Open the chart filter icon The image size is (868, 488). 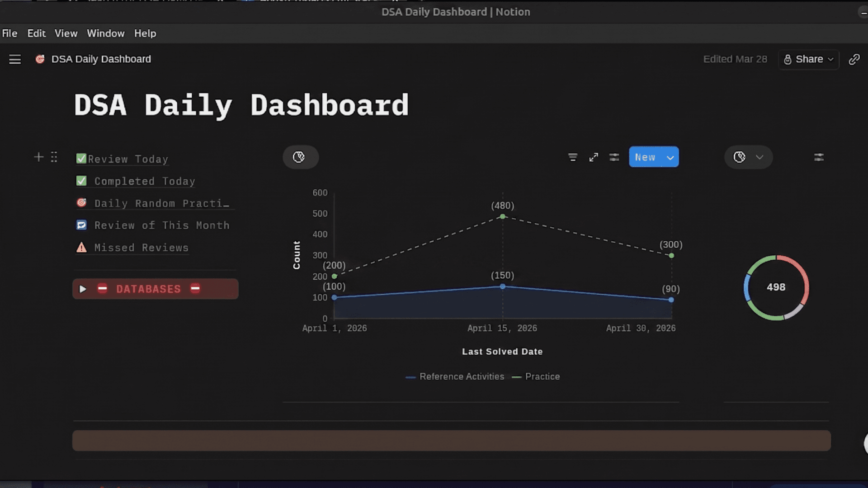click(573, 157)
